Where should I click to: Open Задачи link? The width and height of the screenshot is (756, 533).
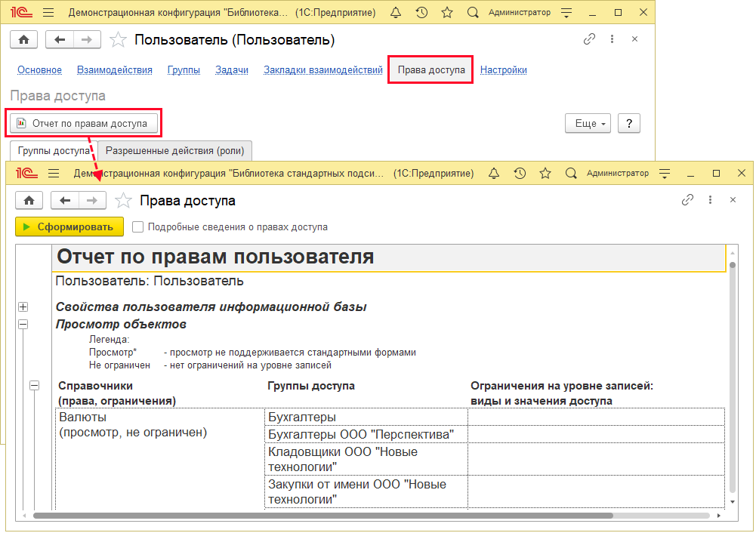[x=232, y=70]
